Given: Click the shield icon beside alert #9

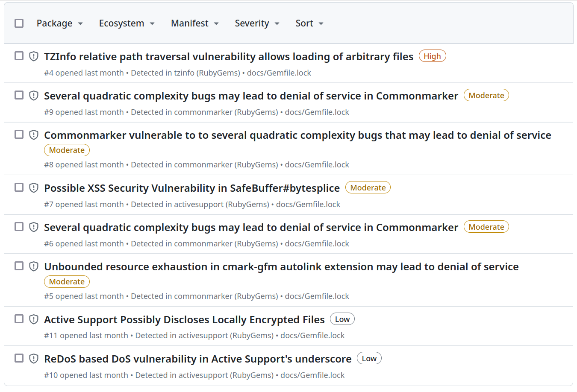Looking at the screenshot, I should tap(34, 96).
